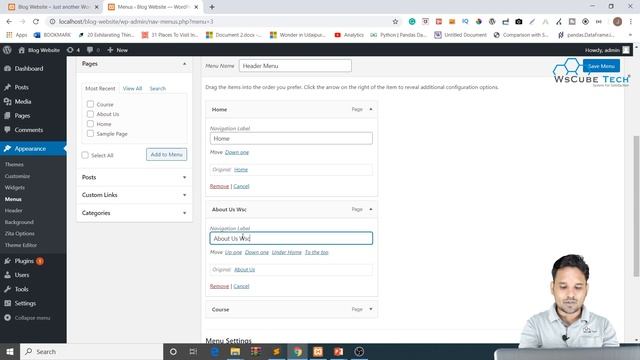Click the Home navigation label field

coord(291,138)
